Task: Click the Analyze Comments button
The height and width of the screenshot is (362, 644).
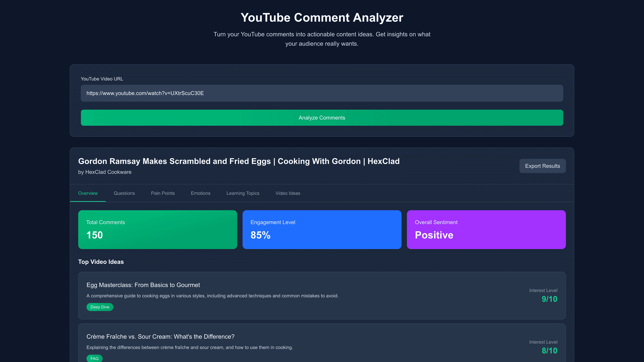Action: tap(322, 118)
